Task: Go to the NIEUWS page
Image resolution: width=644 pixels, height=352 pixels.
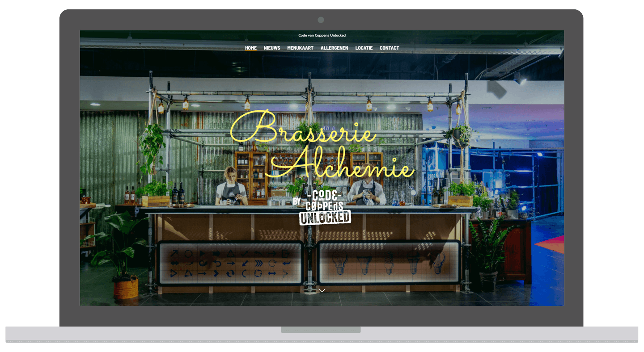Action: pyautogui.click(x=272, y=48)
